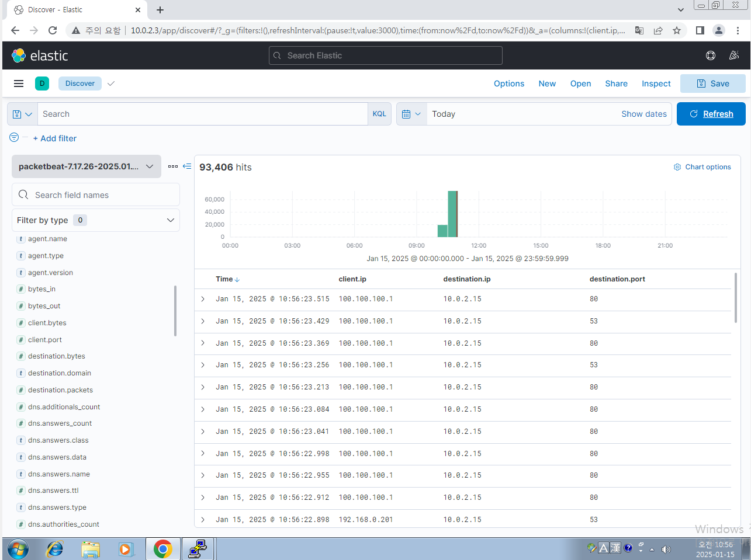Open Windows Start button
The width and height of the screenshot is (751, 560).
pos(18,549)
